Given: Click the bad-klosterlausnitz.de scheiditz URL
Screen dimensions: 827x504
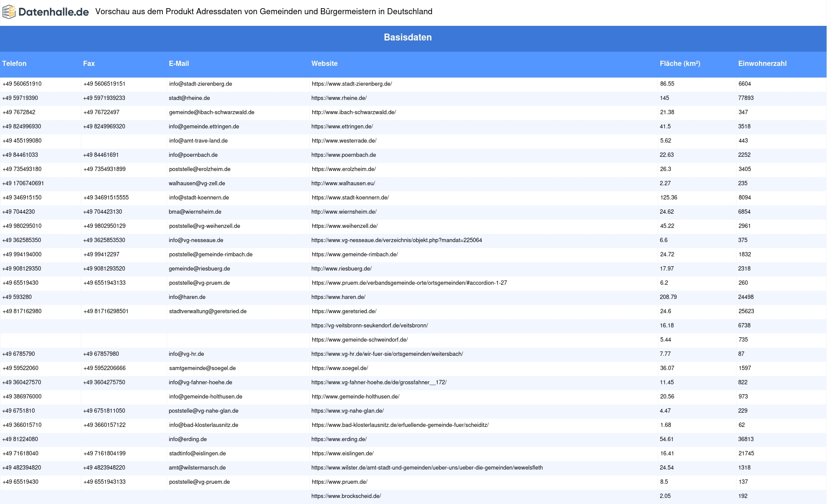Looking at the screenshot, I should (400, 425).
